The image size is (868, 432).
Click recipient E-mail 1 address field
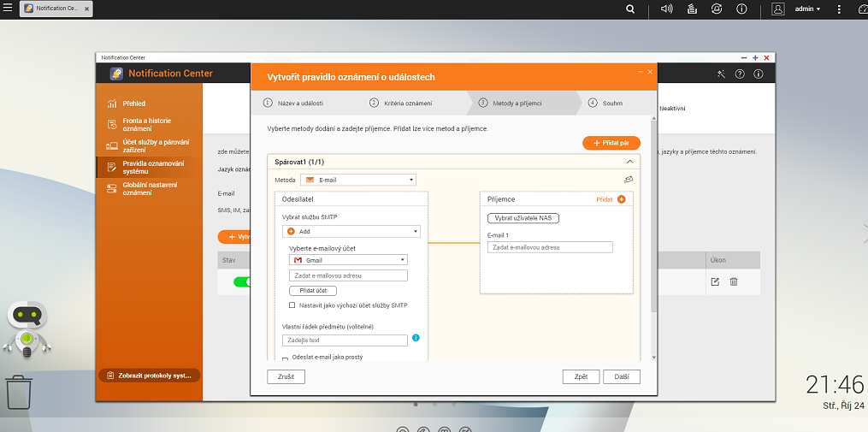point(550,247)
